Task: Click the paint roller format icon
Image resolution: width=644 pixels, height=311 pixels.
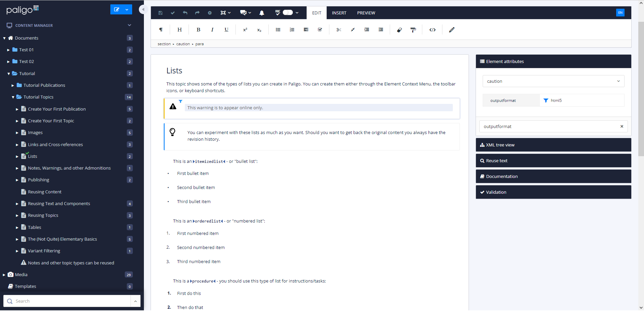Action: tap(413, 30)
